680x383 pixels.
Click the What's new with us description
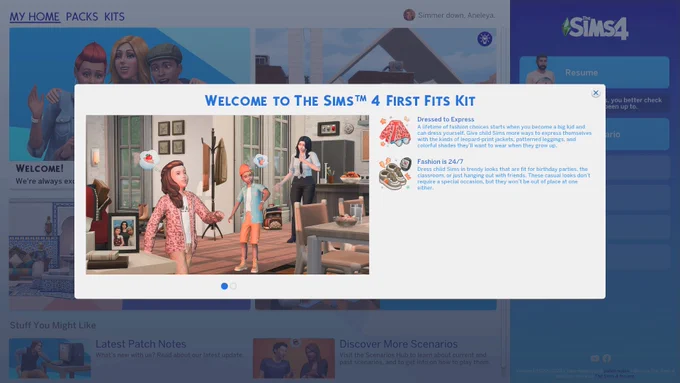(170, 355)
